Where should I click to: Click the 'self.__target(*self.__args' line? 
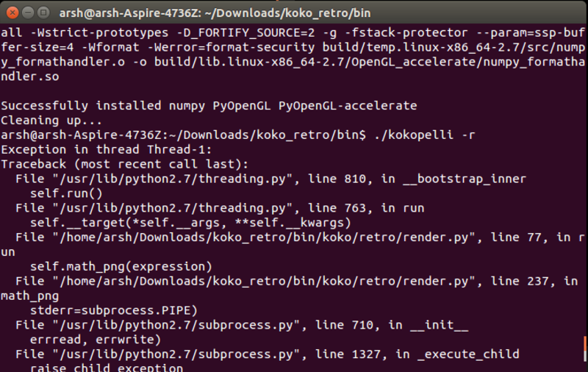[190, 223]
